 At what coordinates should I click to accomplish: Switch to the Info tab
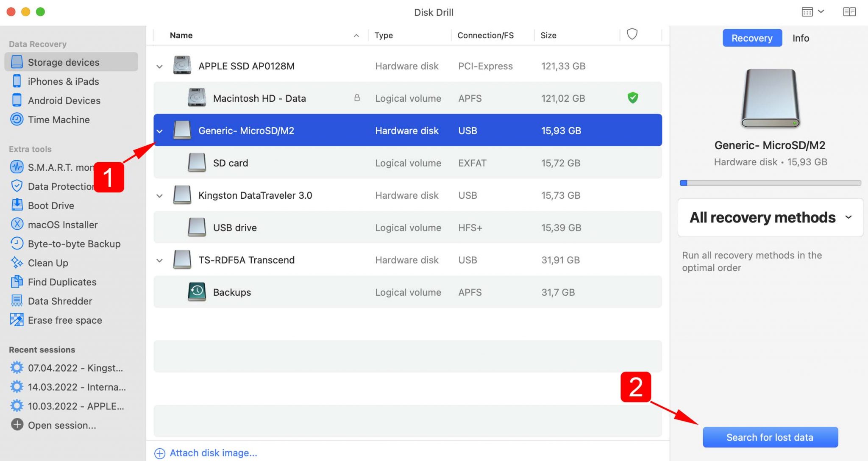(x=801, y=38)
